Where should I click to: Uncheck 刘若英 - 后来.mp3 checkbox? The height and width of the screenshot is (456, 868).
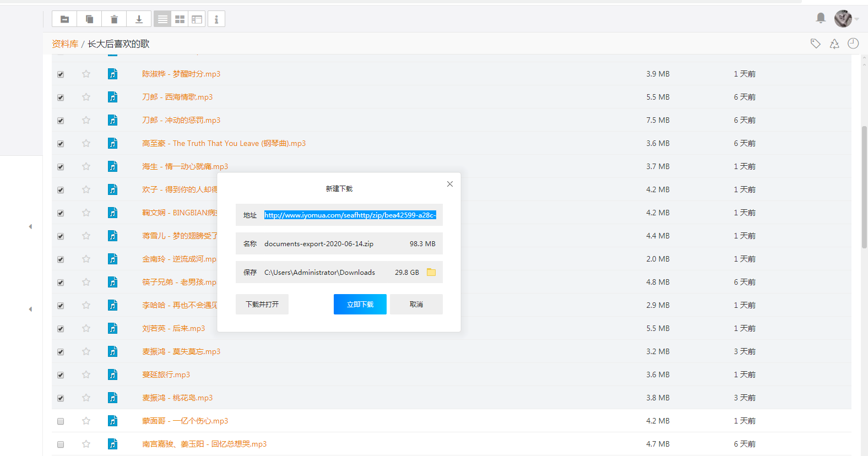[61, 329]
